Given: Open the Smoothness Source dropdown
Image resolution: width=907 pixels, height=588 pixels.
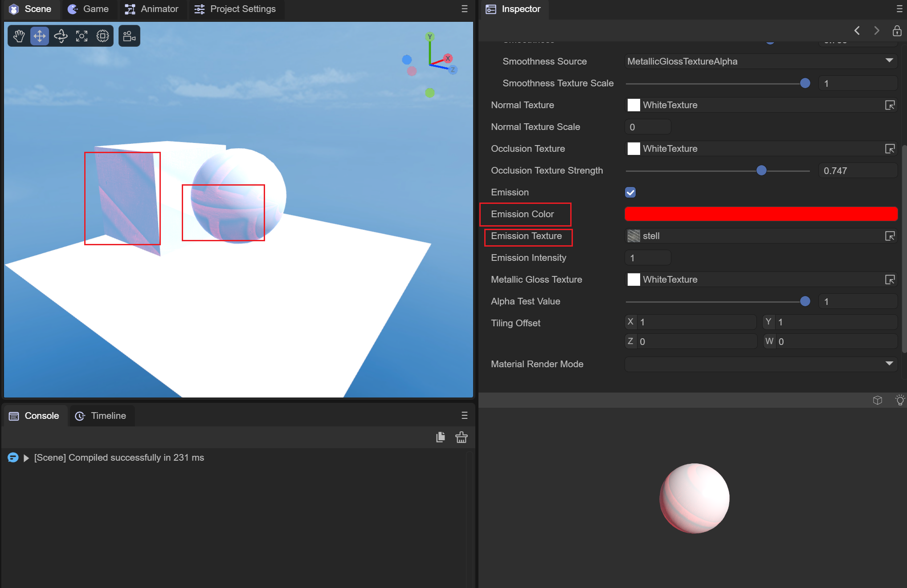Looking at the screenshot, I should [x=761, y=61].
